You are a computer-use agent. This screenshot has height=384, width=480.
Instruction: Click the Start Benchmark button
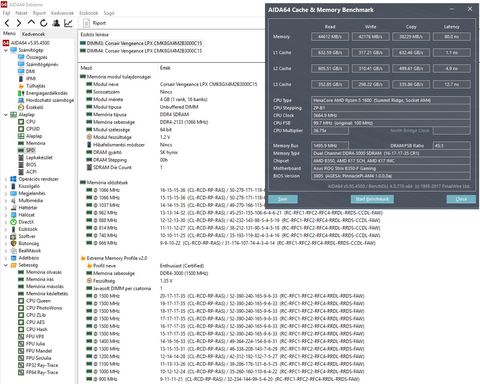(372, 199)
